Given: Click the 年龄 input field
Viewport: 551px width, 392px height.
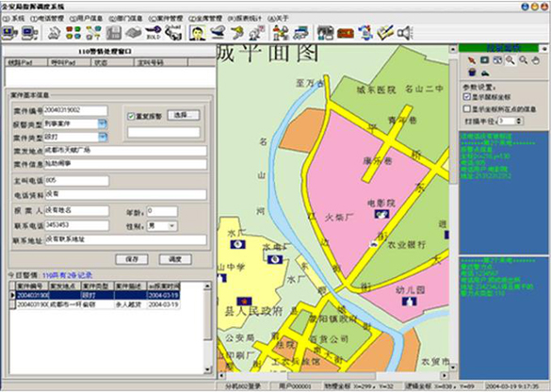Looking at the screenshot, I should [x=162, y=211].
